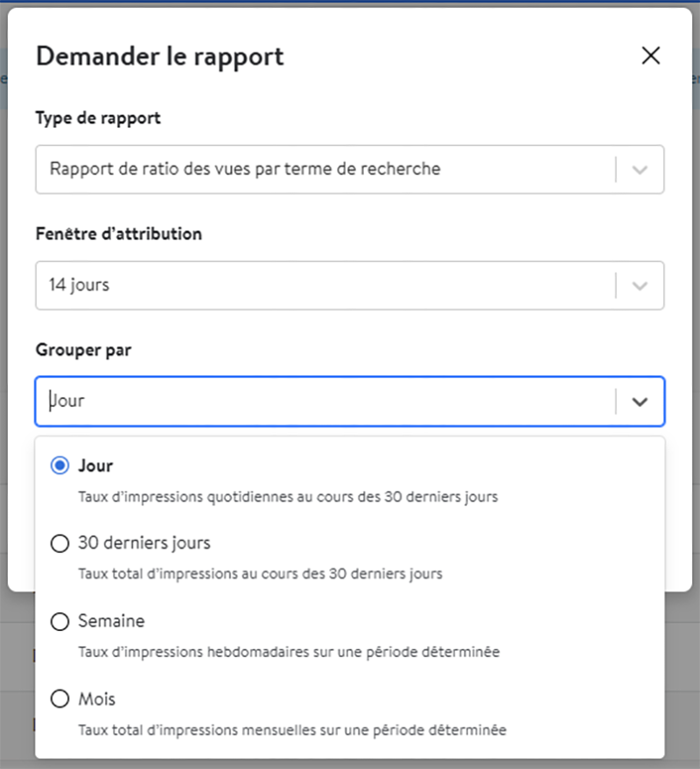Open the "Type de rapport" dropdown
The image size is (700, 769).
coord(350,170)
